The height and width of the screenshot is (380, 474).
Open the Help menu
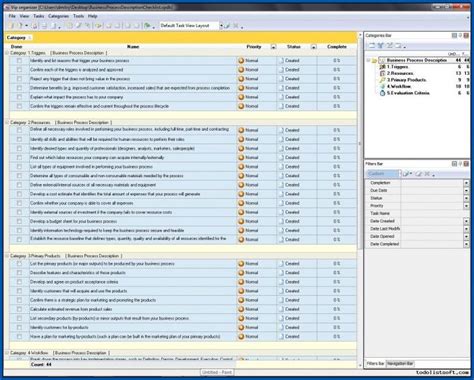tap(92, 16)
